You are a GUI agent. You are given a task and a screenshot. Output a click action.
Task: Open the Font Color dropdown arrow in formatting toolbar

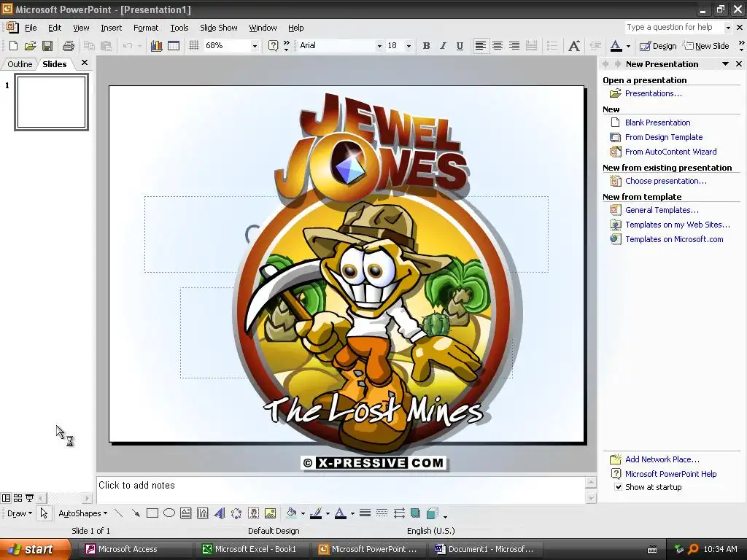(x=628, y=46)
